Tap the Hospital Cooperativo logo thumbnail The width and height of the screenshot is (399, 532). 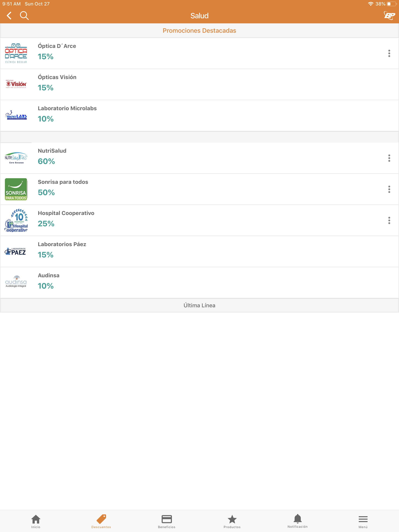coord(16,220)
